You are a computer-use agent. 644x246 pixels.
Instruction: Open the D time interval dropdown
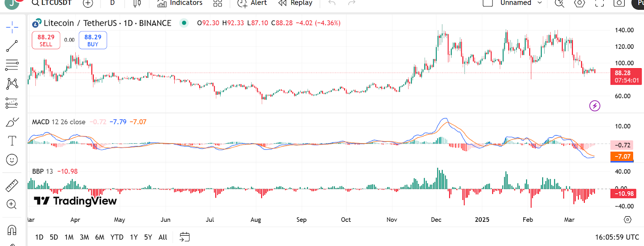112,3
